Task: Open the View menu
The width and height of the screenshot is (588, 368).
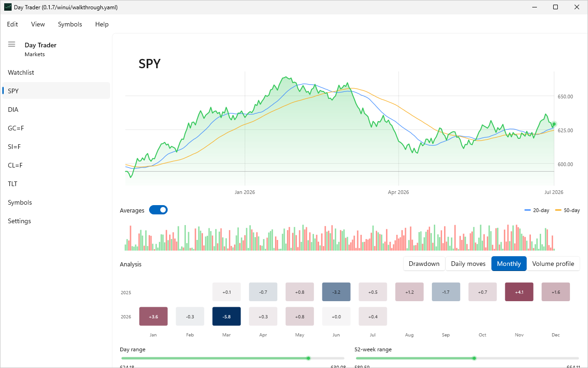Action: click(38, 24)
